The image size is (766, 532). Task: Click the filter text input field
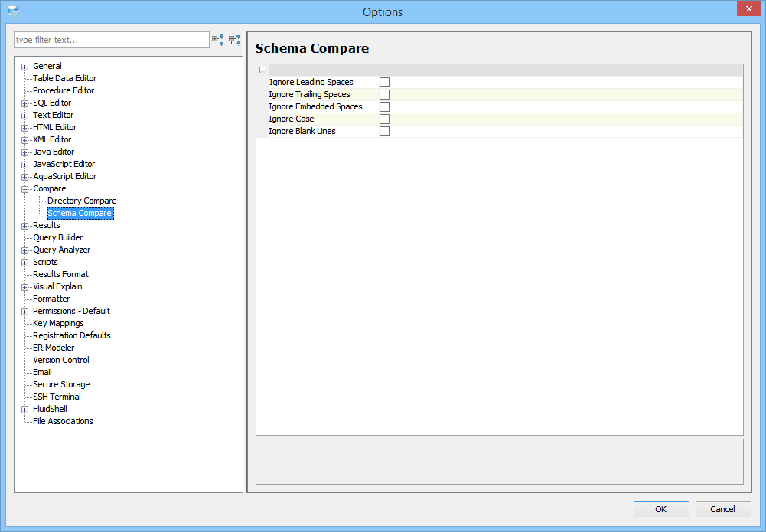112,40
